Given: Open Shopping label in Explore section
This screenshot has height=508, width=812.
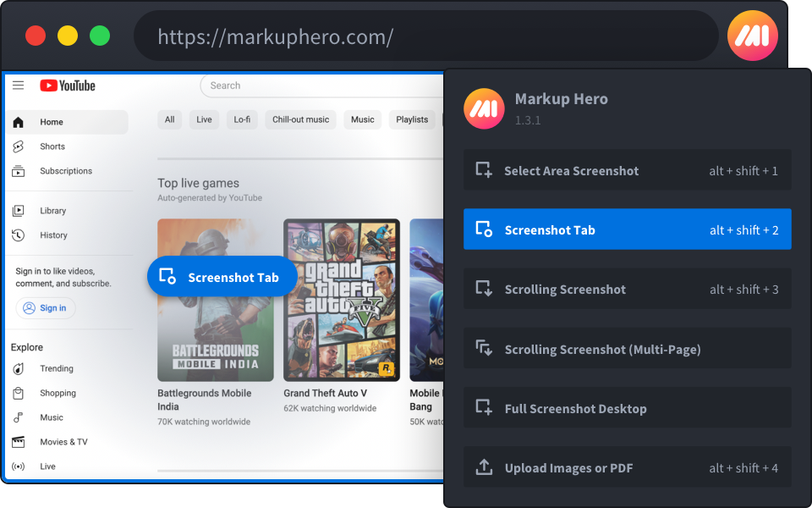Looking at the screenshot, I should click(58, 393).
